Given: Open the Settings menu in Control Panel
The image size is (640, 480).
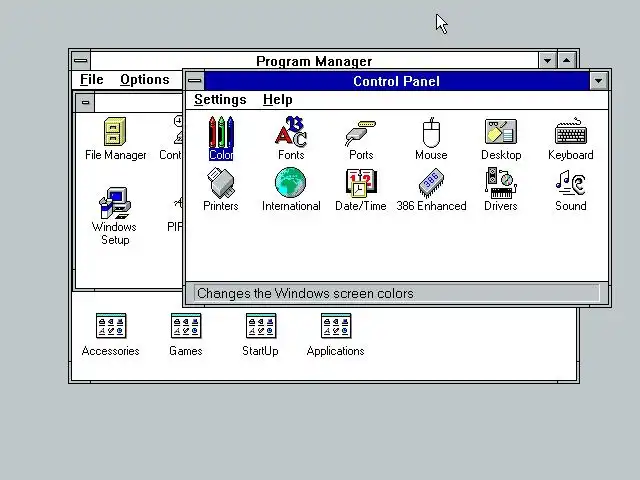Looking at the screenshot, I should click(x=220, y=100).
